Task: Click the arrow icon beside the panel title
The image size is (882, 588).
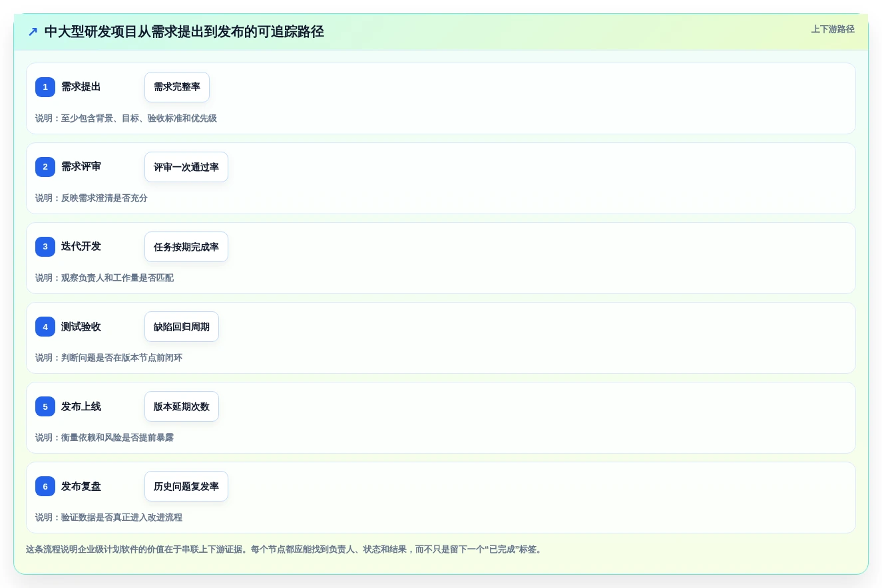Action: 33,32
